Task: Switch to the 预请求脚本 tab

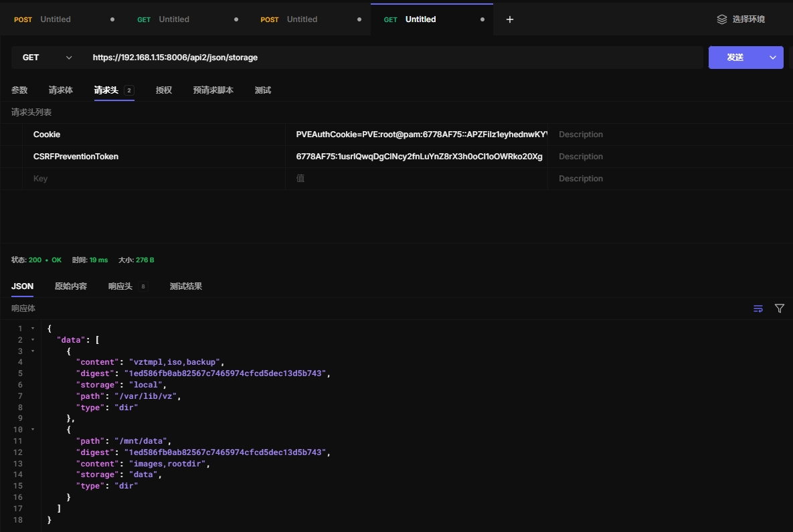Action: [x=213, y=90]
